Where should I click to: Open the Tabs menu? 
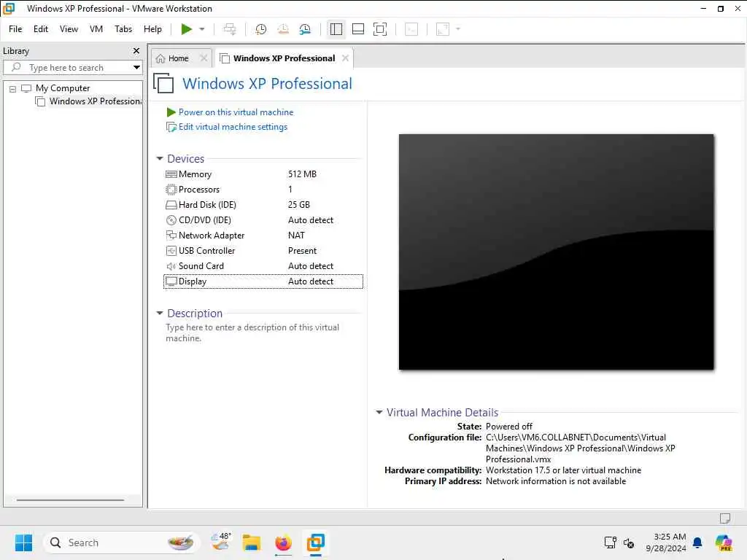pos(123,29)
